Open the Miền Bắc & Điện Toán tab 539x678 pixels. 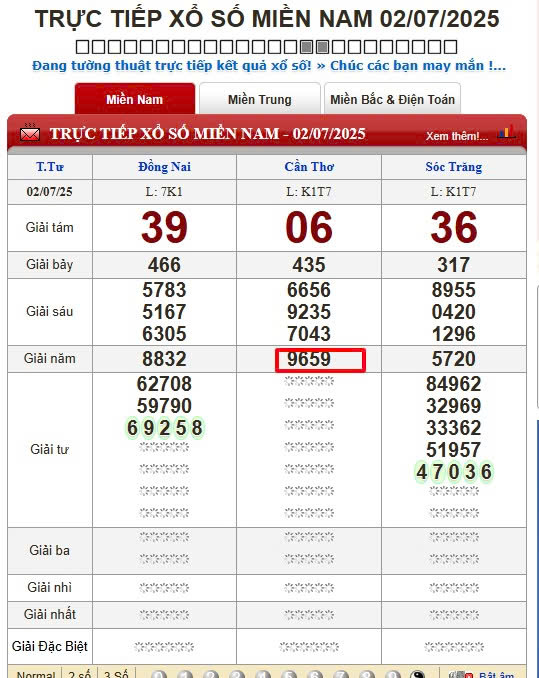(x=392, y=99)
